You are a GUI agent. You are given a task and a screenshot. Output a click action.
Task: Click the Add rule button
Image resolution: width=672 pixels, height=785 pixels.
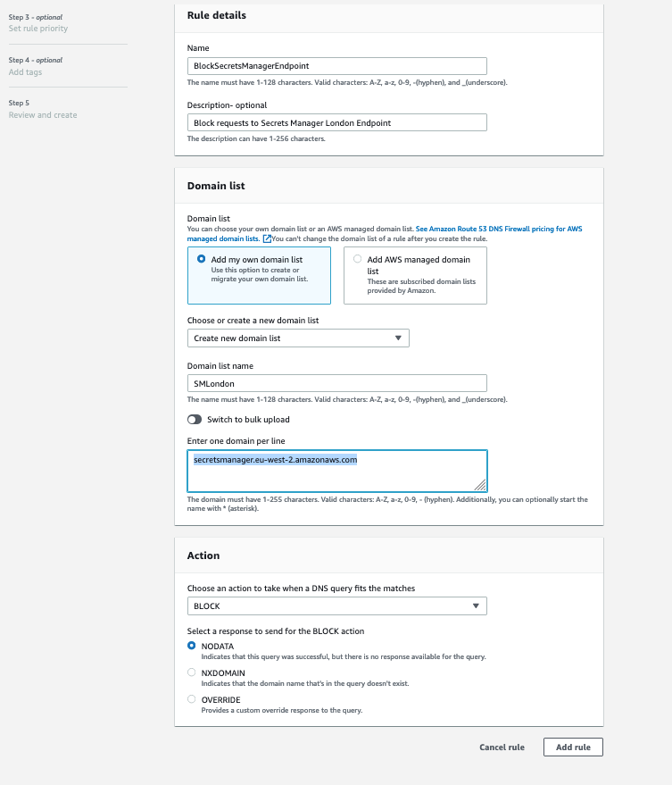coord(572,747)
